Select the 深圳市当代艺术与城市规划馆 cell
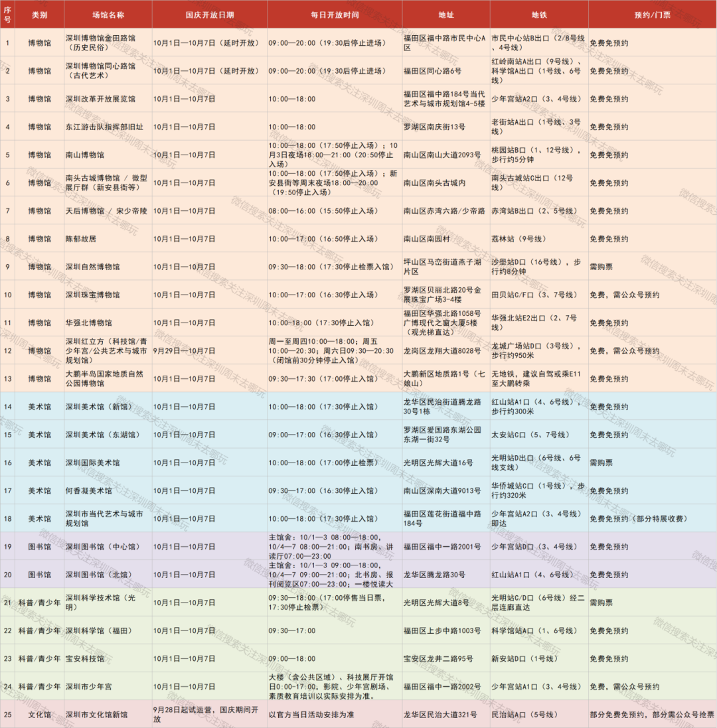717x728 pixels. [x=108, y=518]
